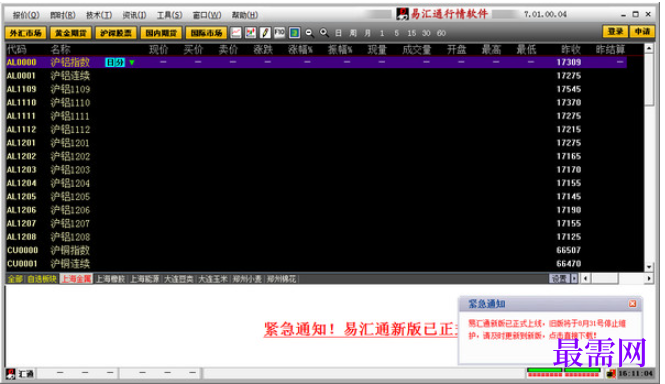This screenshot has width=665, height=384.
Task: Select the 30 minute period
Action: tap(426, 33)
